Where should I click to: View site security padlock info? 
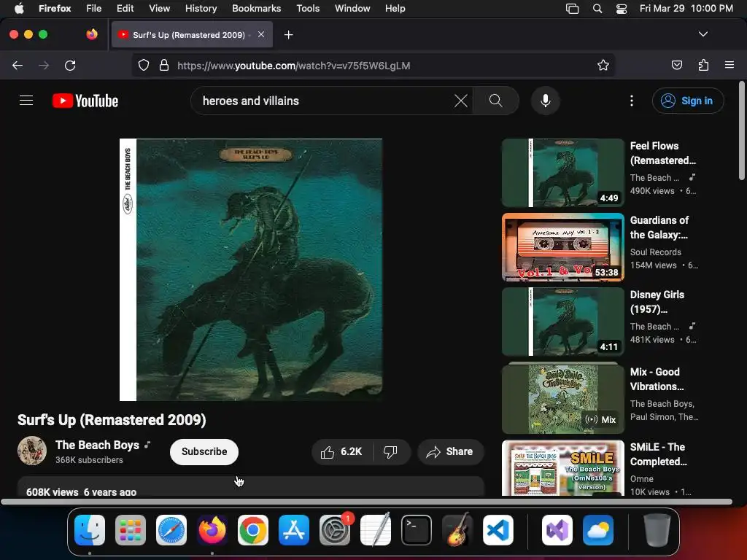(x=164, y=65)
